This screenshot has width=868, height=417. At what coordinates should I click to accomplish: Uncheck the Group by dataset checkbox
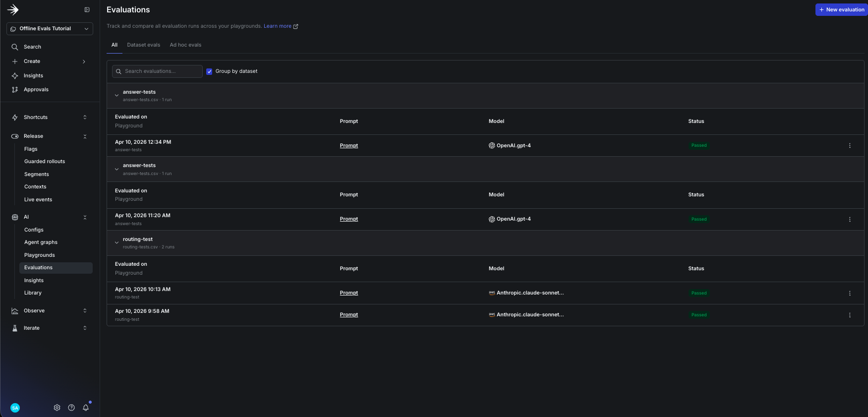coord(209,71)
